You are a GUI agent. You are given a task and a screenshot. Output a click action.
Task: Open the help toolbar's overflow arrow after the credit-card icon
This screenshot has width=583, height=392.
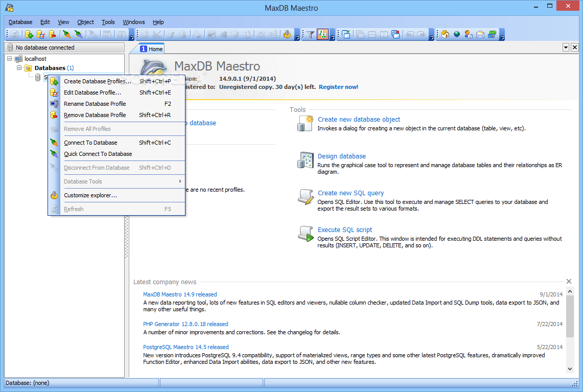point(502,35)
